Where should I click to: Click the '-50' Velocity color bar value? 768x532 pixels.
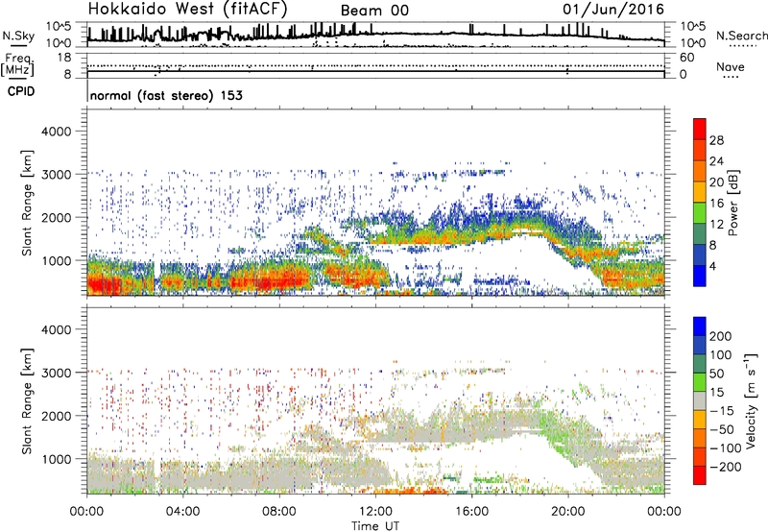(722, 429)
